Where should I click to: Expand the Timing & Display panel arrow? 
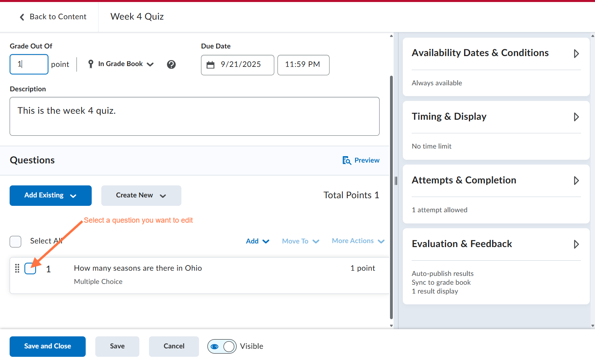click(576, 117)
